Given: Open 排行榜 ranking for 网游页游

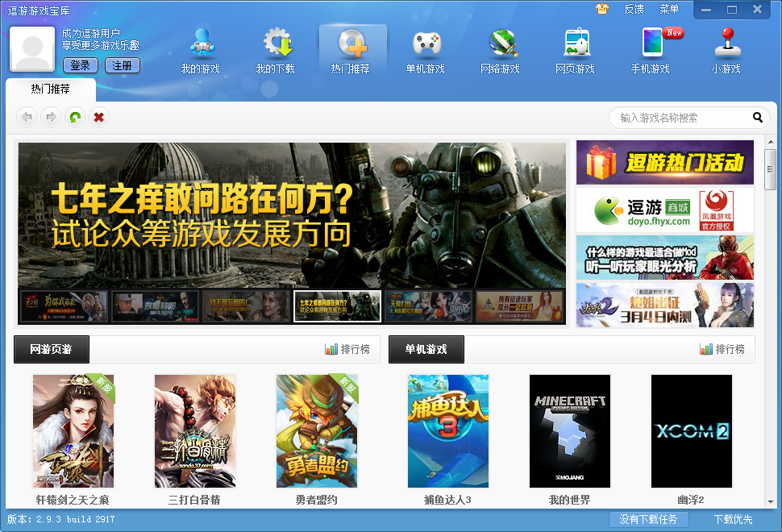Looking at the screenshot, I should [347, 349].
